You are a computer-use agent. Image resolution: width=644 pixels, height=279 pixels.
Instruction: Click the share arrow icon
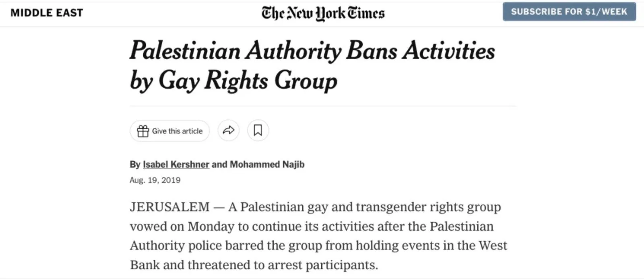pos(229,131)
